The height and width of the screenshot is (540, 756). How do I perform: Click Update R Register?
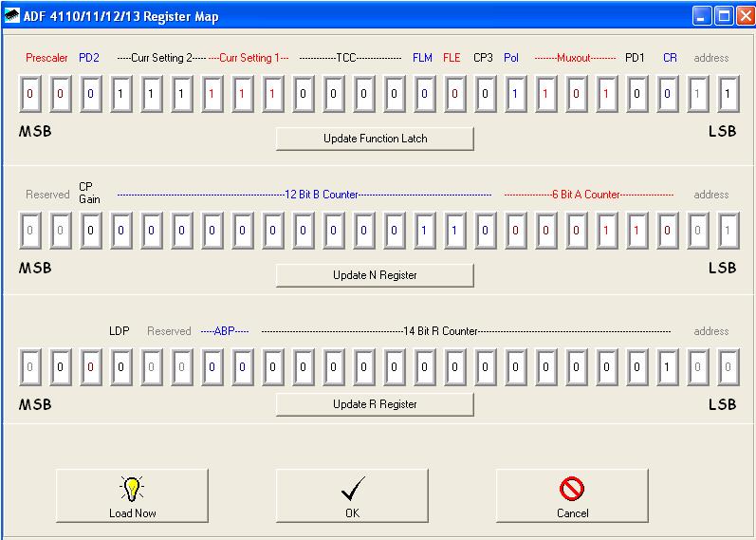375,404
